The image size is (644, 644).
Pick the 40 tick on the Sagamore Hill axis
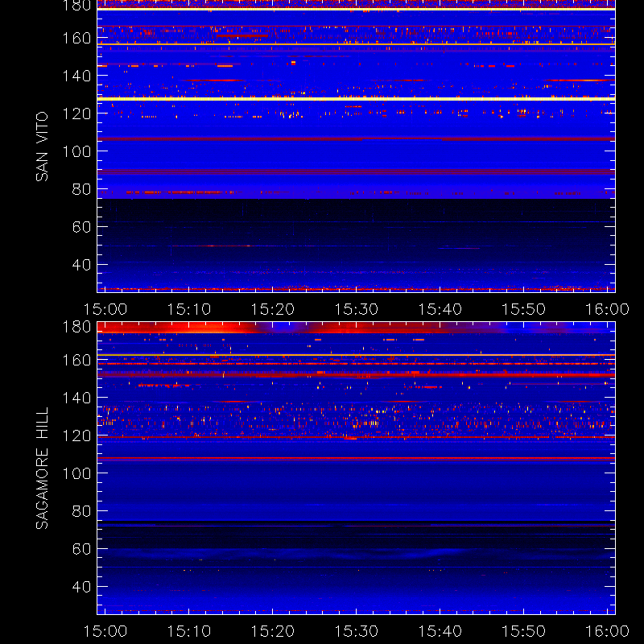point(81,587)
